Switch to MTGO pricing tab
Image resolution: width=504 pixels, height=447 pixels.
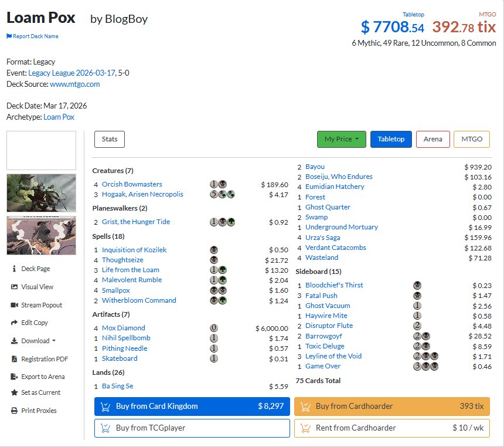(472, 139)
